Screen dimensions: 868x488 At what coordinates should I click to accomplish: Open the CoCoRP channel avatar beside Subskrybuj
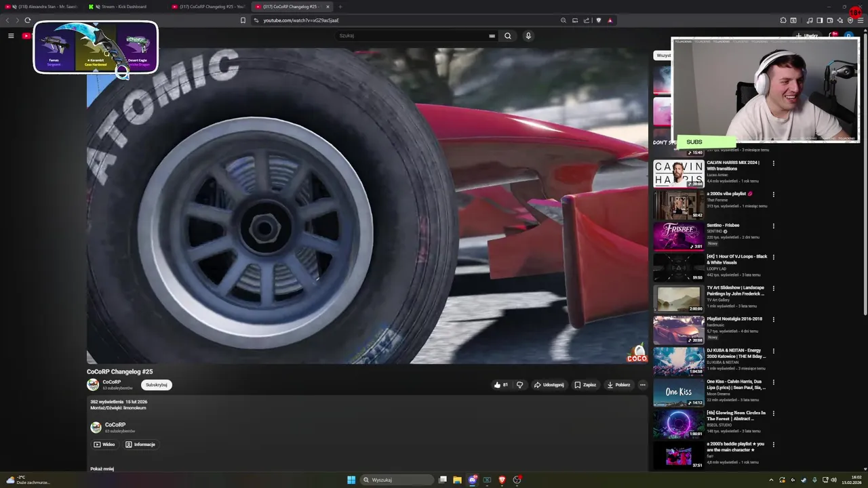[93, 385]
